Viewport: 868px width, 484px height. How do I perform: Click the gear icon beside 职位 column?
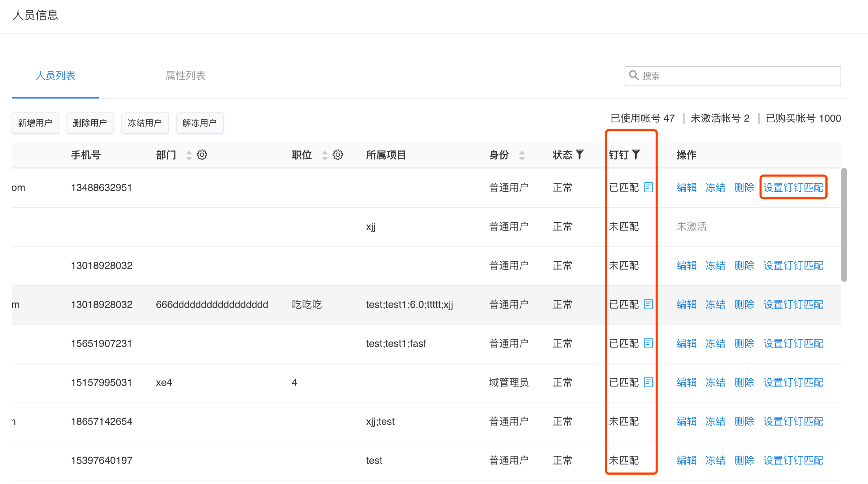[338, 155]
